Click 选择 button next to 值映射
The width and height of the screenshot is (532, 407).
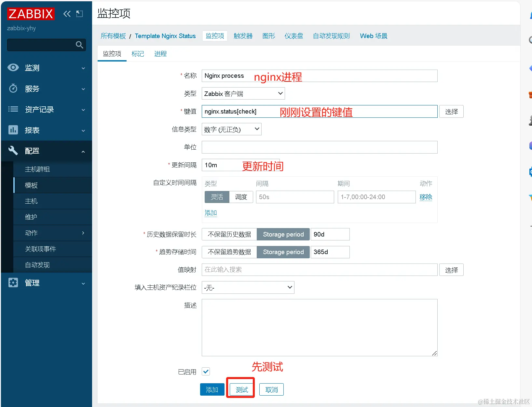point(451,270)
